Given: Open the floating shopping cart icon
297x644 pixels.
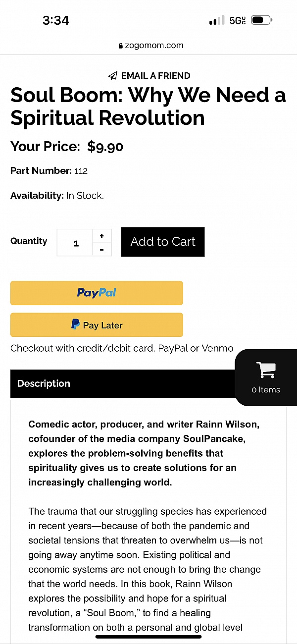Looking at the screenshot, I should click(266, 371).
